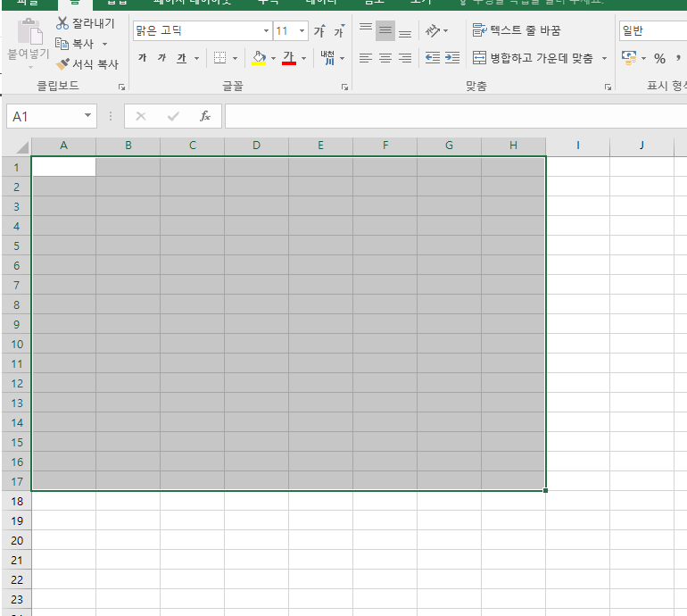Open the fill color dropdown arrow

point(273,58)
